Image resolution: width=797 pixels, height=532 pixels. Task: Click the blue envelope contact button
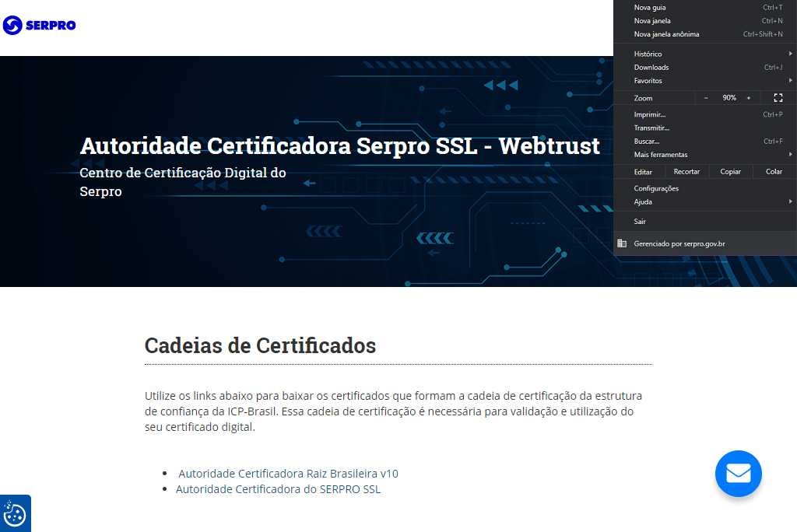(738, 474)
